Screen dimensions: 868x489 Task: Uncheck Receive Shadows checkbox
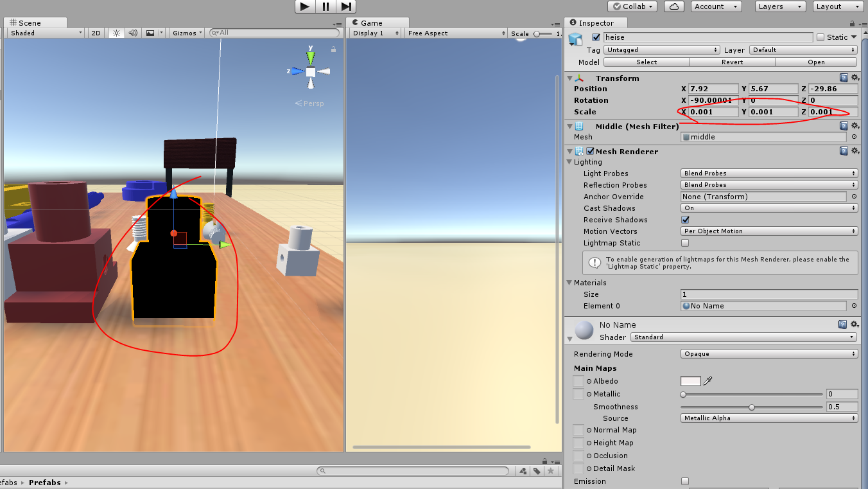[x=685, y=220]
